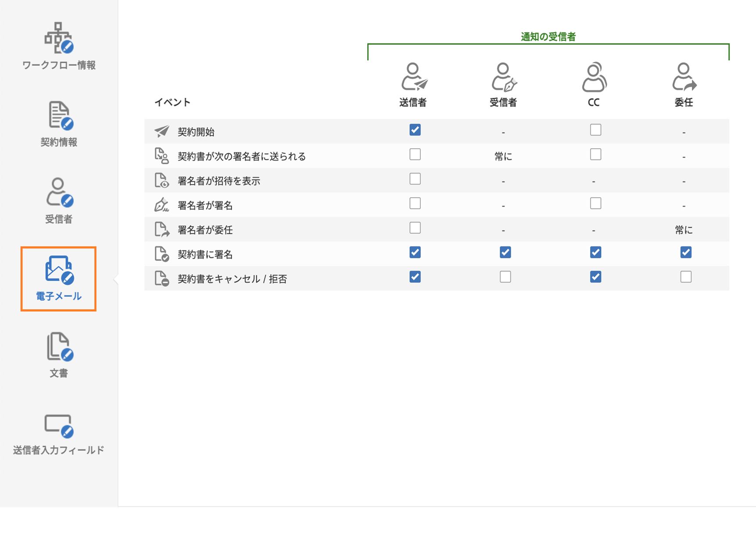Click the 委任 column arrow-person icon
Viewport: 756px width, 539px height.
point(684,77)
